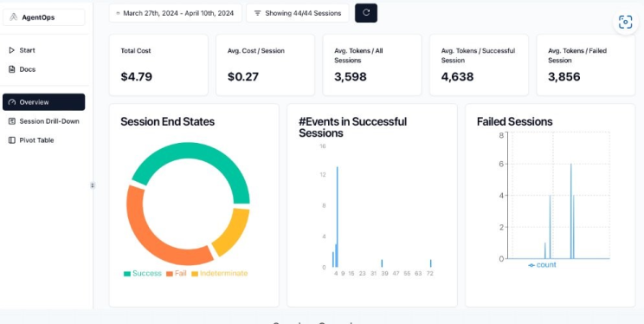Click the Session Drill-Down icon
Viewport: 644px width, 324px height.
pyautogui.click(x=11, y=121)
